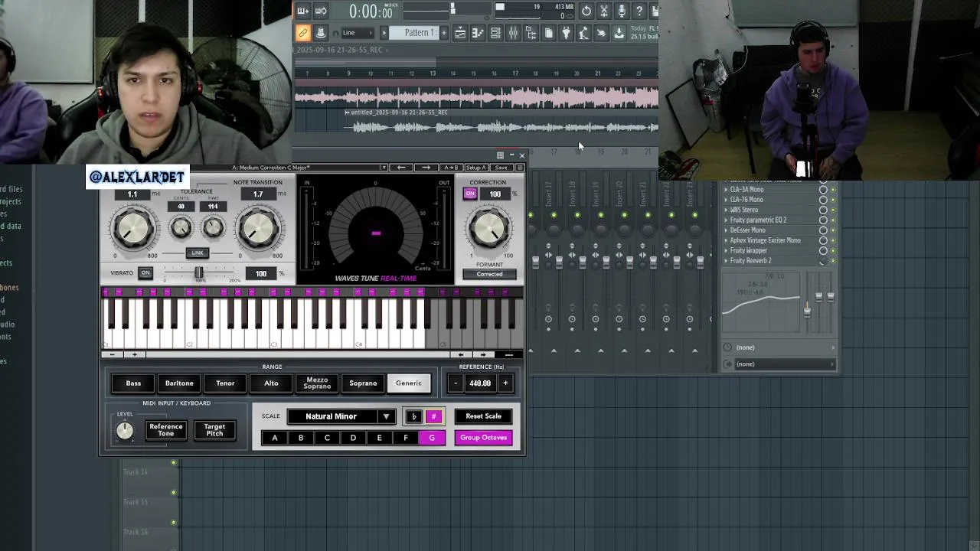Click the touch controller hand icon

click(x=601, y=33)
